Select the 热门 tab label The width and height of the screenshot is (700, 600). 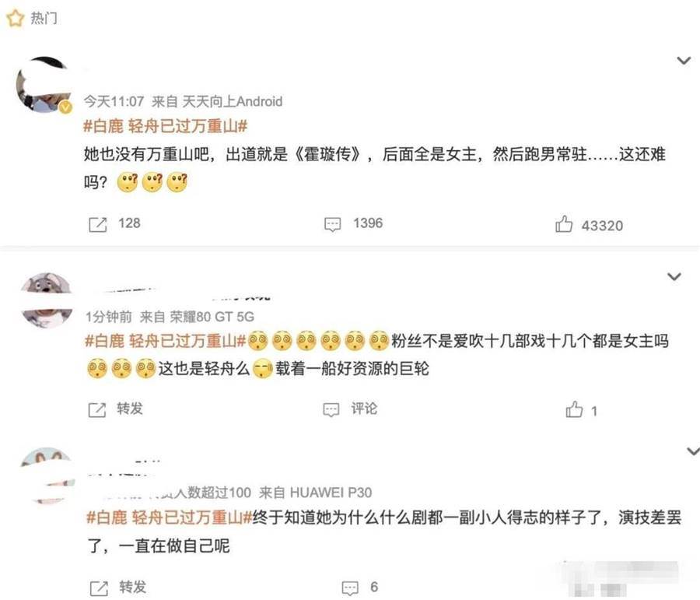44,19
